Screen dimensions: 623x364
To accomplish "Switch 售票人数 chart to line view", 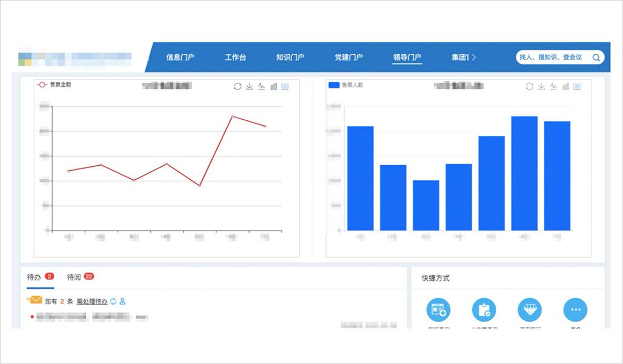I will click(x=553, y=86).
